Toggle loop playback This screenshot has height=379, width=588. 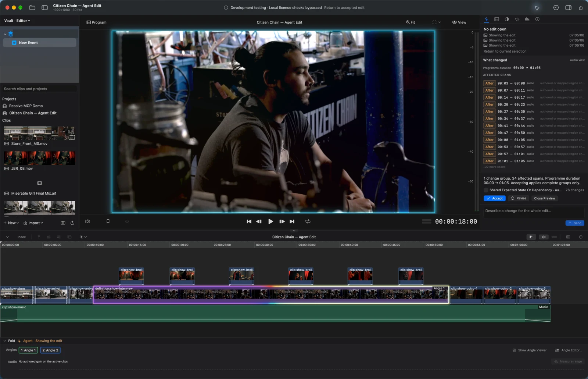click(x=308, y=222)
